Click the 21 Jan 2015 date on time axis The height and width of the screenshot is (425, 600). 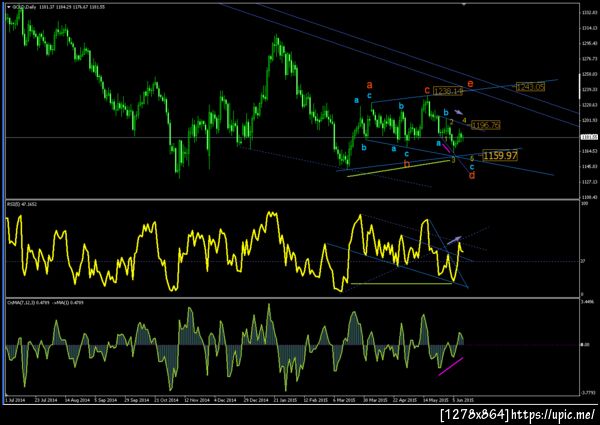click(285, 400)
